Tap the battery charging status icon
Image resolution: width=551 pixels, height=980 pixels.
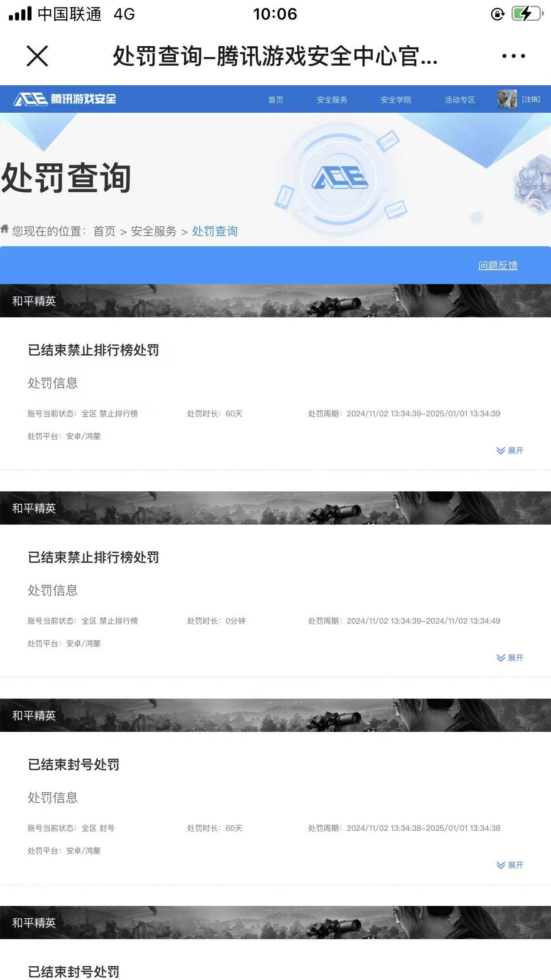click(527, 14)
